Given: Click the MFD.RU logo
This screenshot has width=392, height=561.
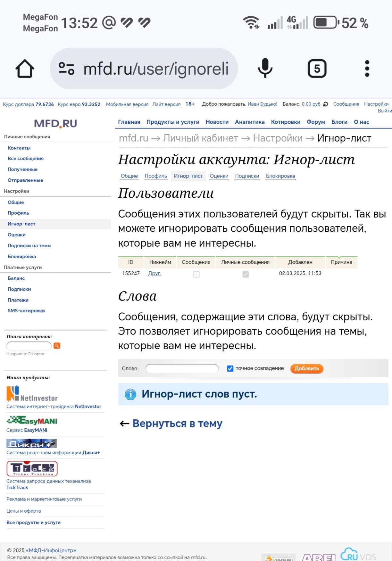Looking at the screenshot, I should 55,123.
